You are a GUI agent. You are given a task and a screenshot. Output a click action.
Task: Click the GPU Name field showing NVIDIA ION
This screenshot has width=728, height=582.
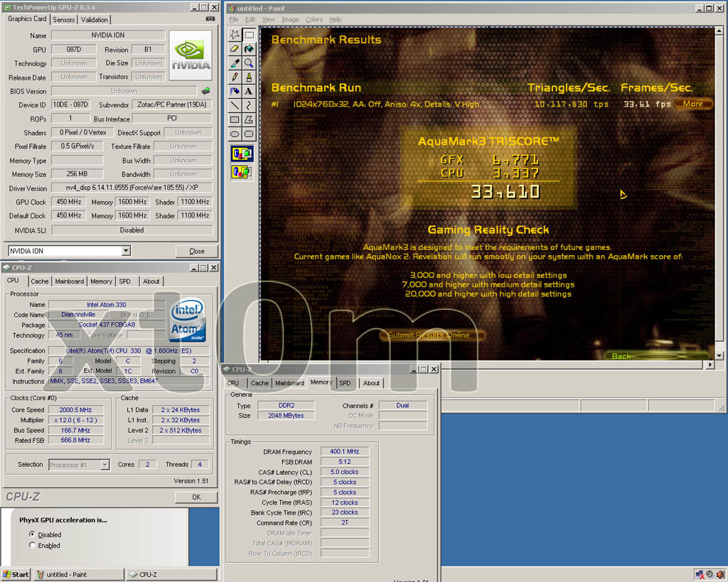[x=108, y=36]
